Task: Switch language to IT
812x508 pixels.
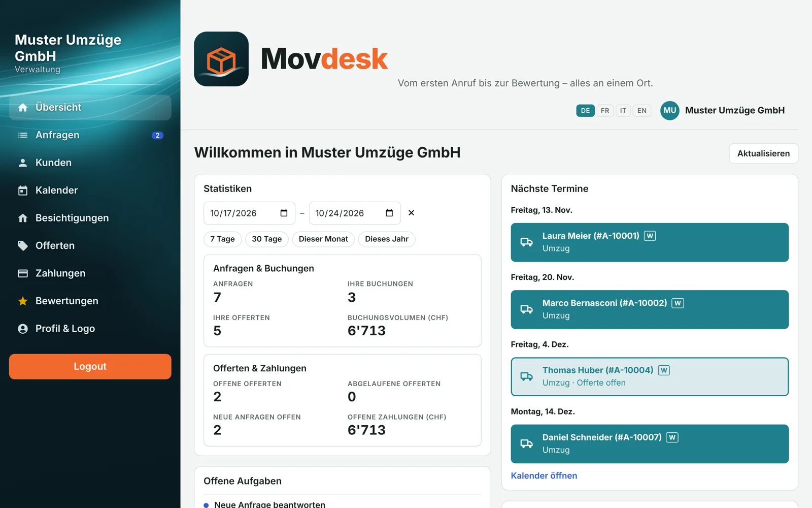Action: click(x=623, y=110)
